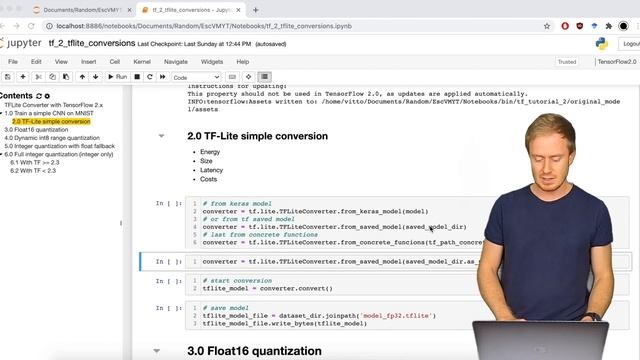Open the Kernel menu
This screenshot has width=640, height=360.
142,62
